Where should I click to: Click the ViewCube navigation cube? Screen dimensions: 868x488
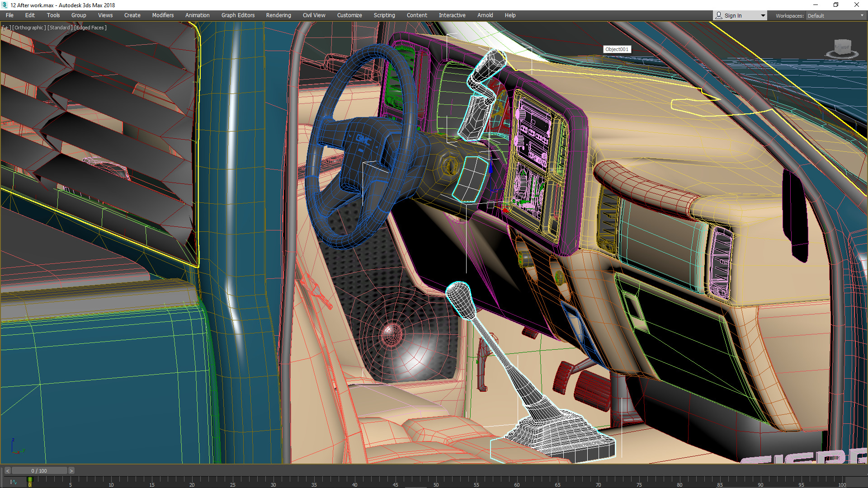(x=842, y=47)
